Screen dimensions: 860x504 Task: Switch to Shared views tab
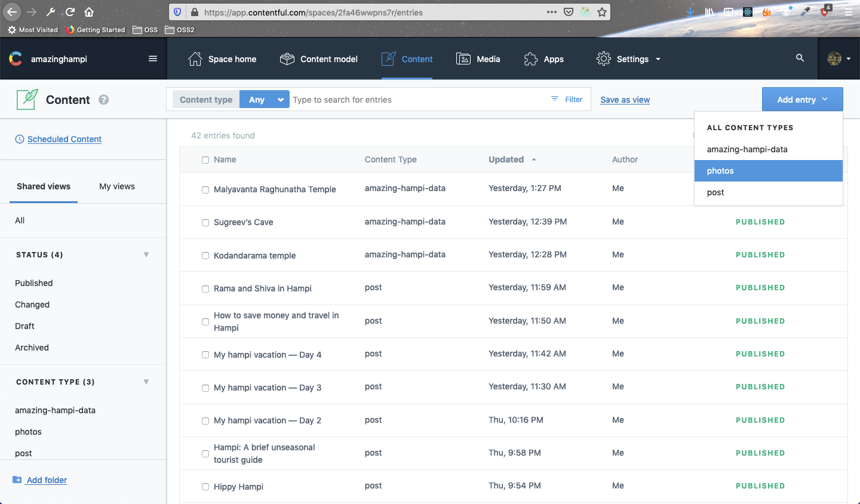click(x=44, y=186)
